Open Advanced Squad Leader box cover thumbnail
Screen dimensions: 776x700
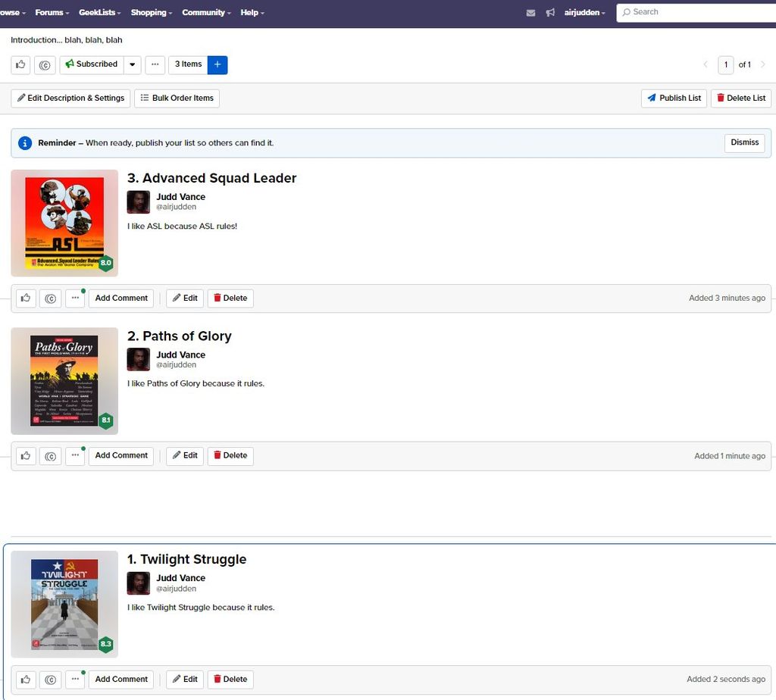(x=64, y=223)
